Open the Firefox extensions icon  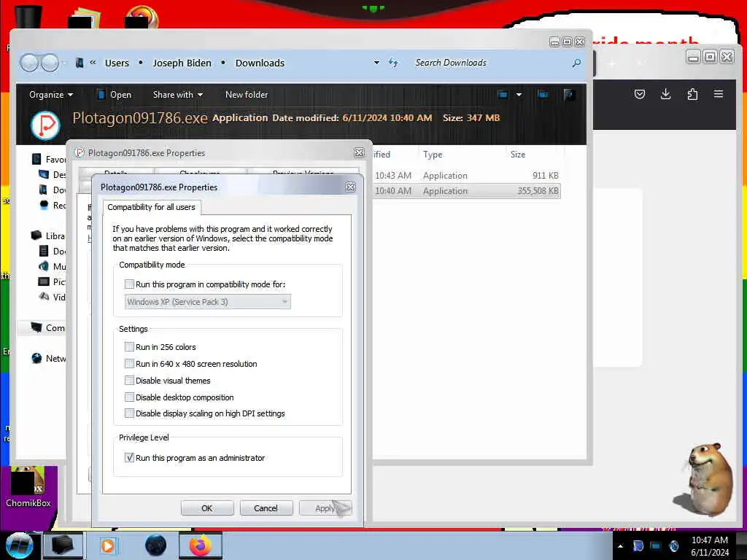tap(692, 94)
